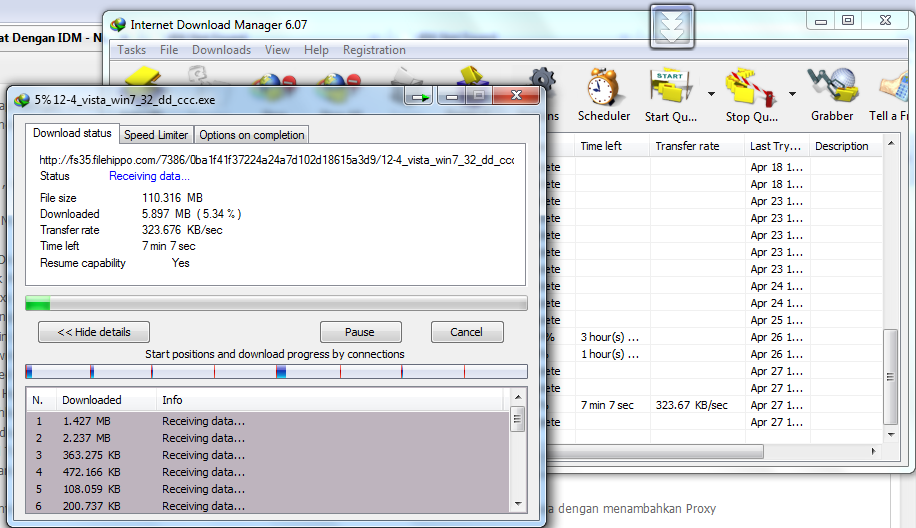The height and width of the screenshot is (528, 916).
Task: Click the Time left column header
Action: (612, 146)
